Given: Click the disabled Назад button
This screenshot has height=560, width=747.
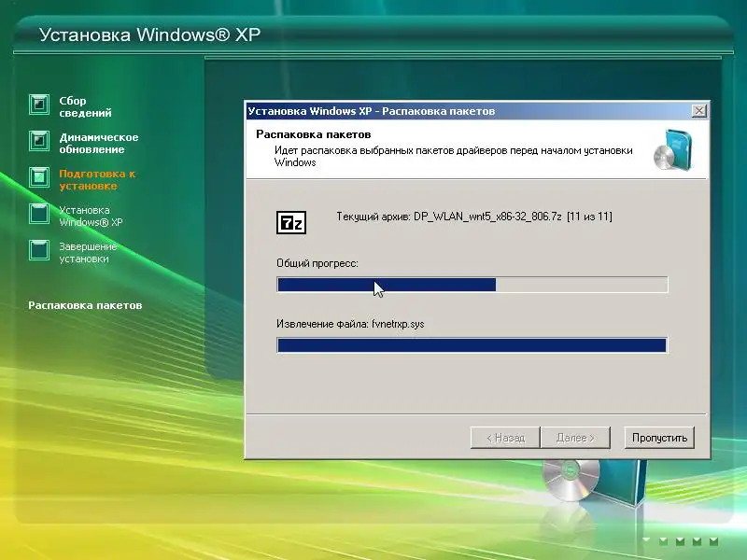Looking at the screenshot, I should [x=505, y=438].
